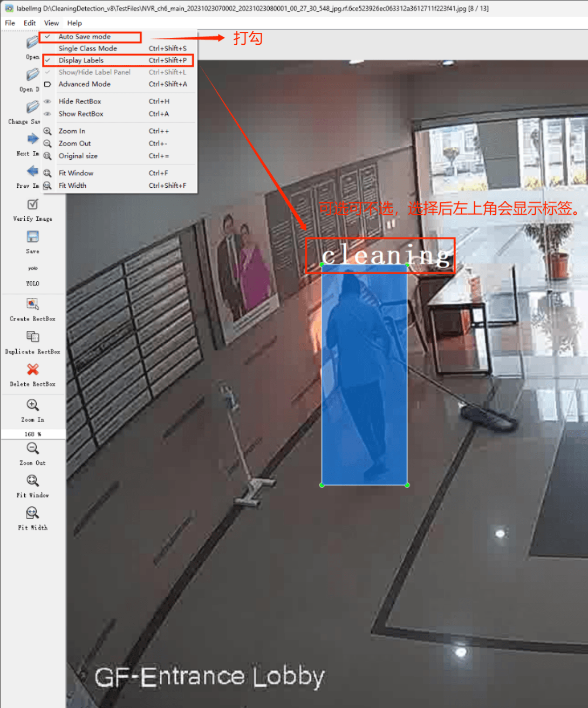Click the 168% zoom level field
The image size is (588, 708).
(32, 434)
